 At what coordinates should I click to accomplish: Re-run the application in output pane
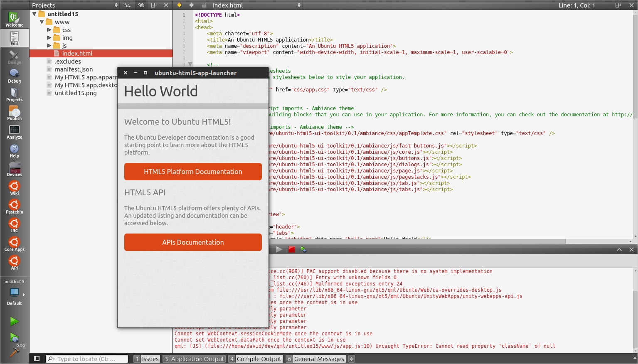(x=279, y=249)
